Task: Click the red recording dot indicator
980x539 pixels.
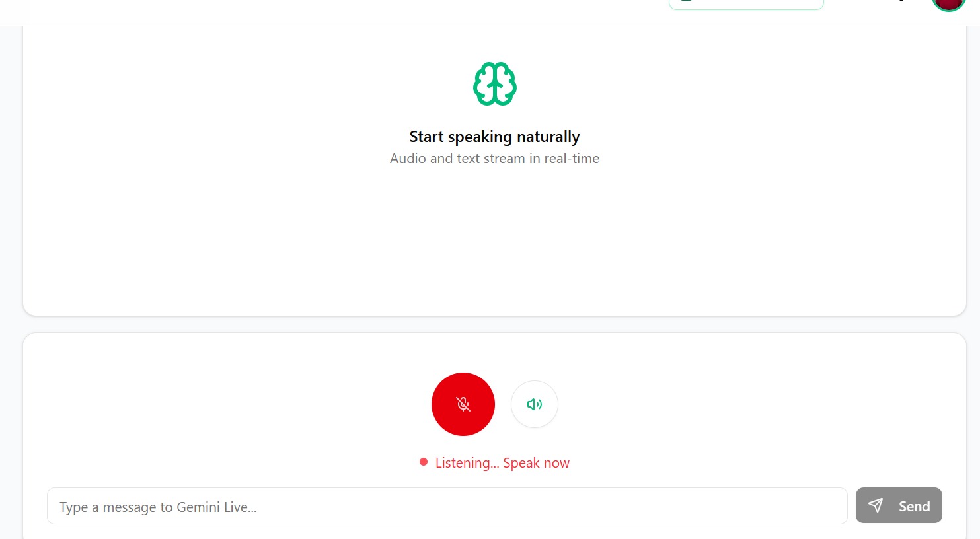Action: [424, 462]
